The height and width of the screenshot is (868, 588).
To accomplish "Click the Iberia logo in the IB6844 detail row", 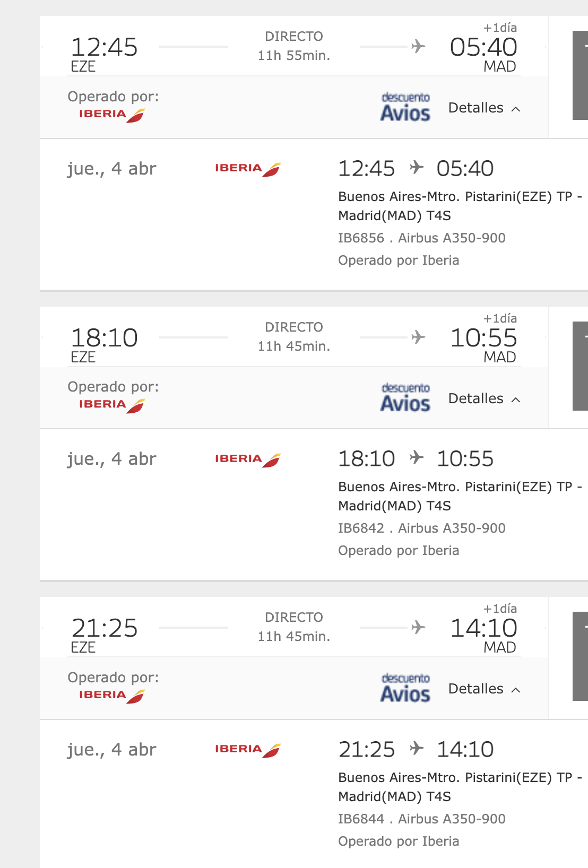I will tap(247, 750).
